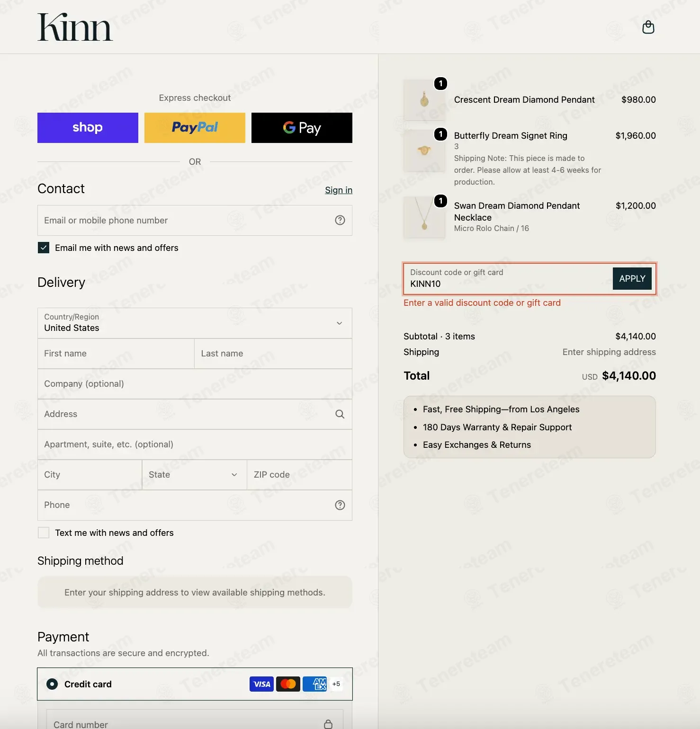Image resolution: width=700 pixels, height=729 pixels.
Task: Show the +5 additional card types
Action: [x=336, y=684]
